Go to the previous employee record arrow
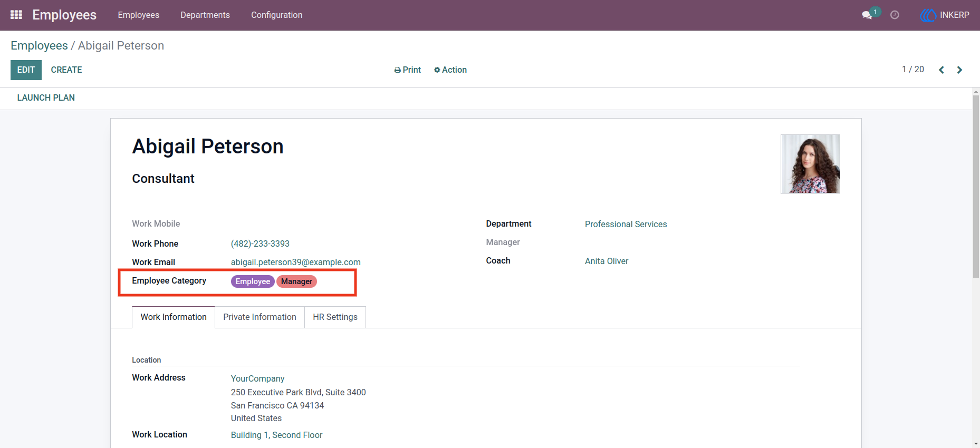Image resolution: width=980 pixels, height=448 pixels. (x=941, y=70)
